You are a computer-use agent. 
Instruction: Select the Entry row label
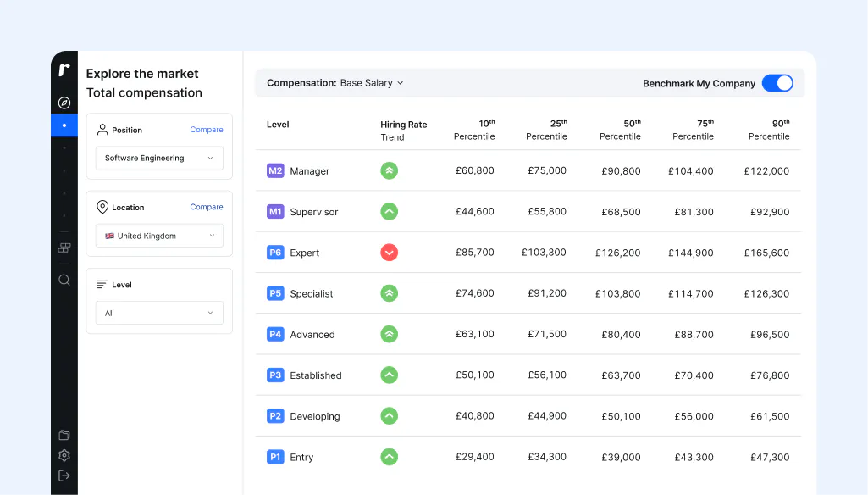[x=301, y=458]
